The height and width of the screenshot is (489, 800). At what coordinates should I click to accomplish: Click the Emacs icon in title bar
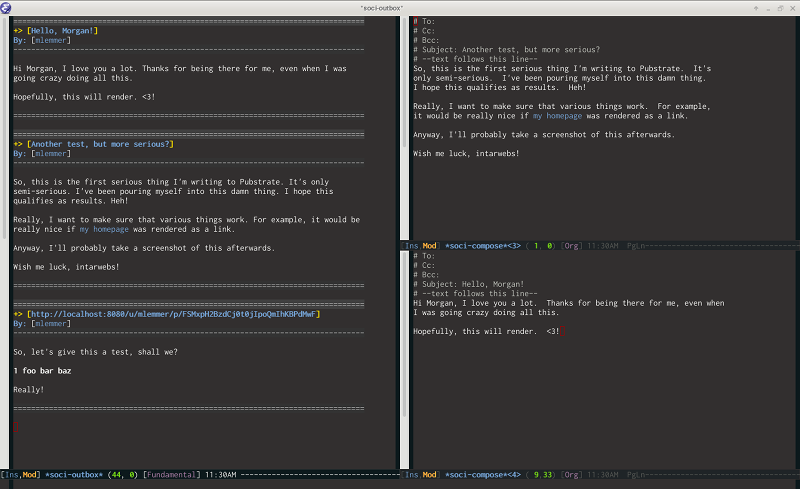point(6,7)
